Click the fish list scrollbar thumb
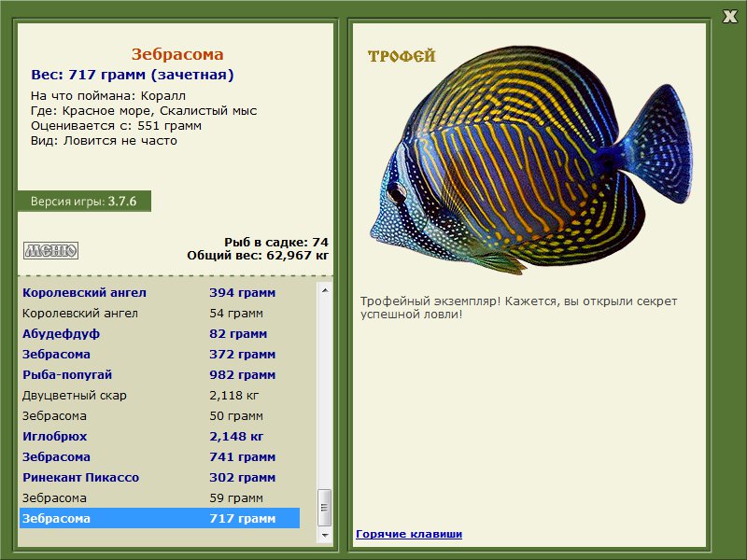Viewport: 747px width, 560px height. 325,508
